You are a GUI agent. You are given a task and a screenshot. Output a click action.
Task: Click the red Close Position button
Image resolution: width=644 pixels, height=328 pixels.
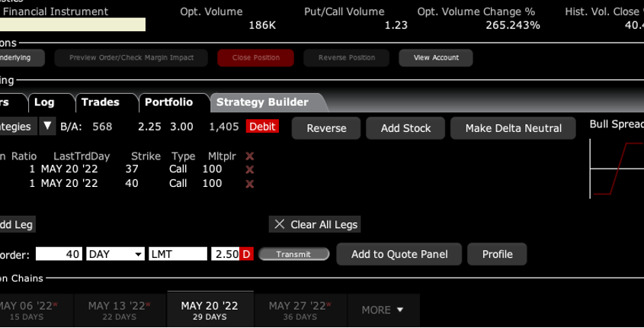tap(256, 57)
